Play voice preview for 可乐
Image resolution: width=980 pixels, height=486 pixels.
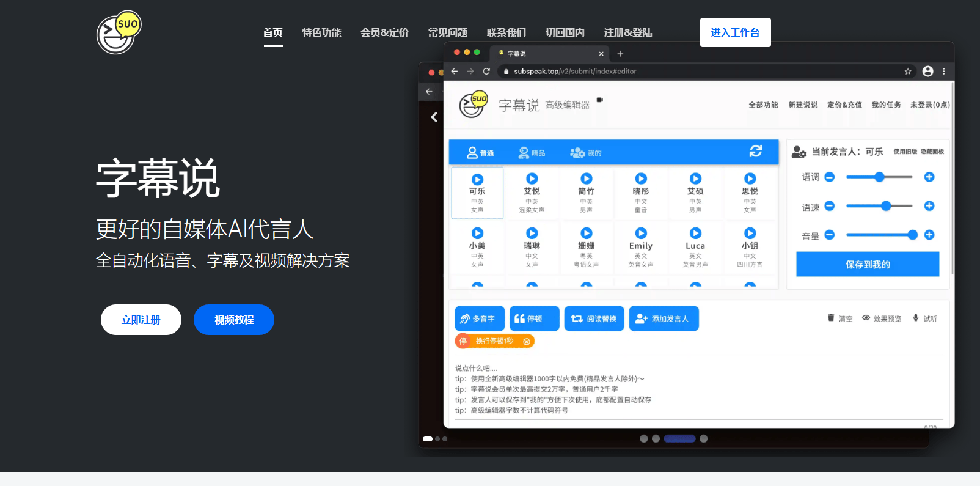(478, 179)
